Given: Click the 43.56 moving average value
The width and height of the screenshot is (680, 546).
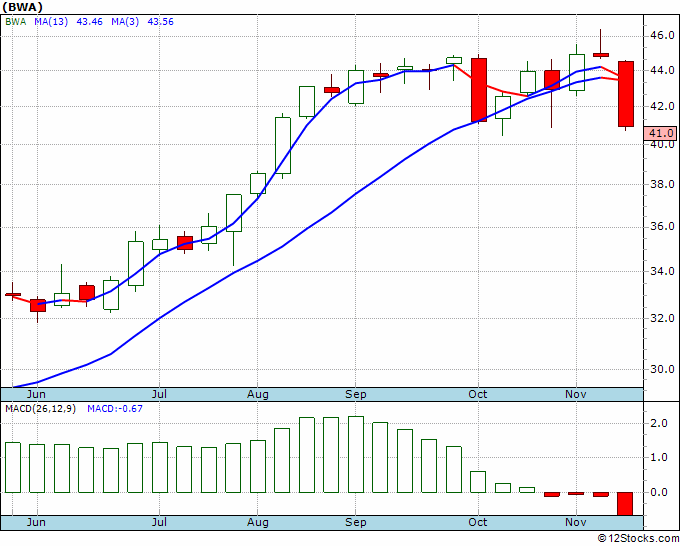Looking at the screenshot, I should (x=160, y=21).
